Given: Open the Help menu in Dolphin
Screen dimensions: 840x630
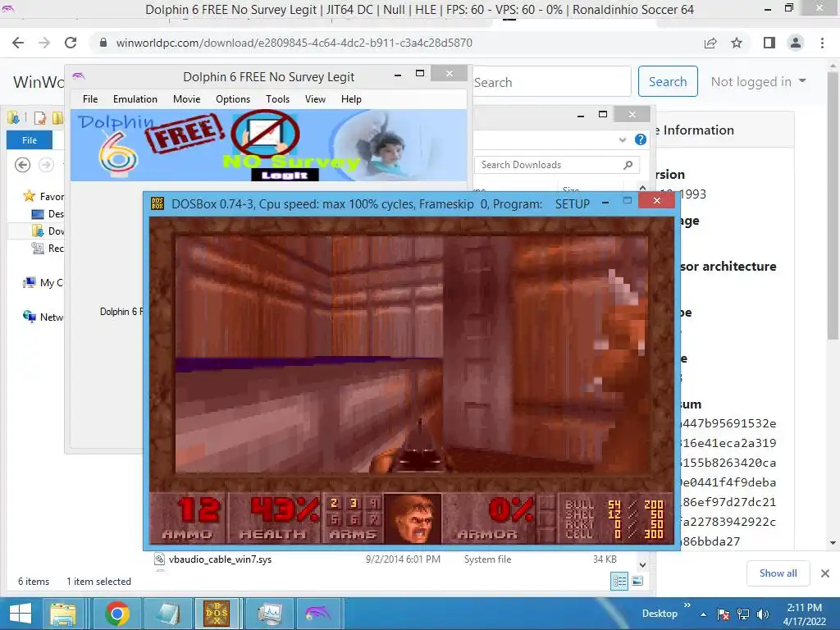Looking at the screenshot, I should (351, 99).
